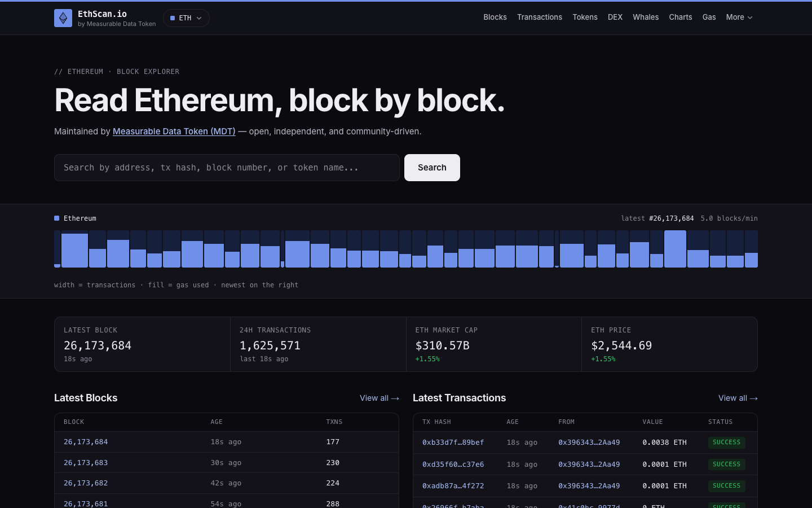The width and height of the screenshot is (812, 508).
Task: Open the Gas nav item
Action: pos(709,17)
